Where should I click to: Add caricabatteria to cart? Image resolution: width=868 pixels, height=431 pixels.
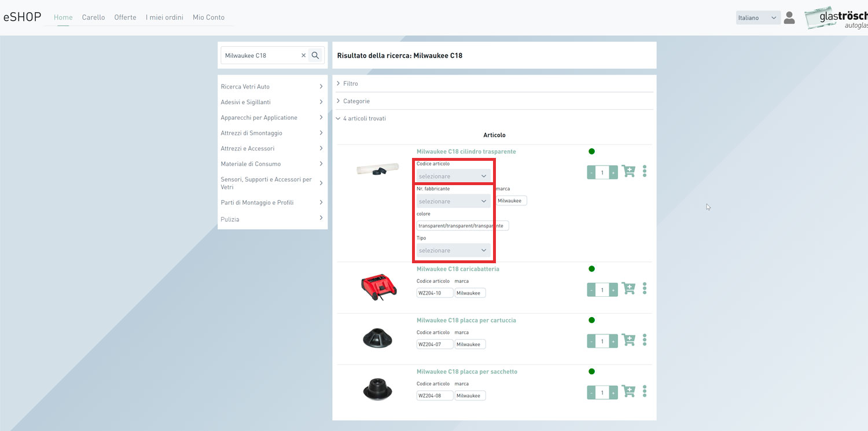628,289
